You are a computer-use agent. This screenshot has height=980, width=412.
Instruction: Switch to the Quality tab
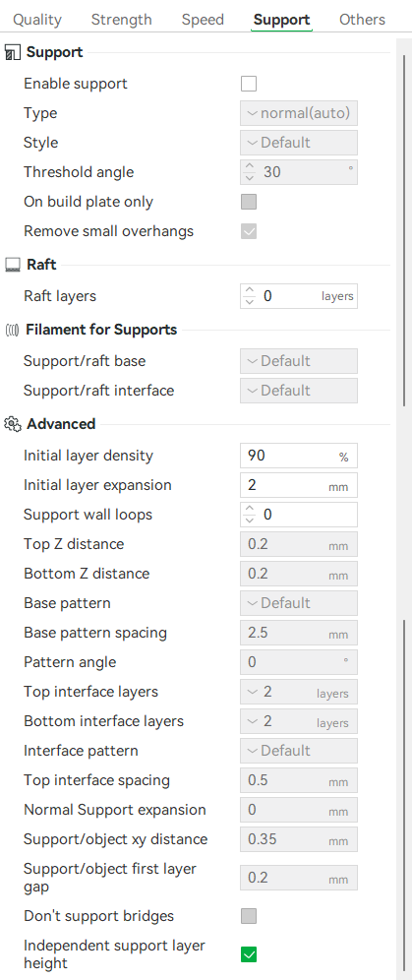[37, 20]
